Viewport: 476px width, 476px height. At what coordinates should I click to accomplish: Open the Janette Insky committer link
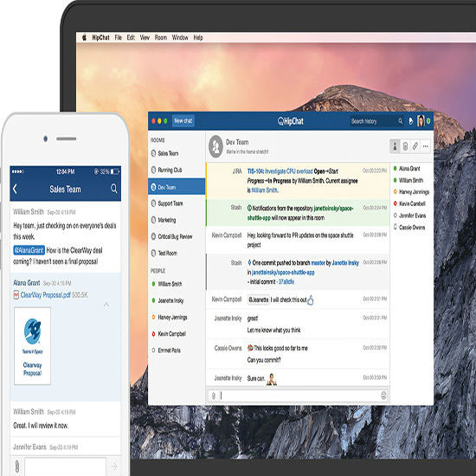(345, 263)
